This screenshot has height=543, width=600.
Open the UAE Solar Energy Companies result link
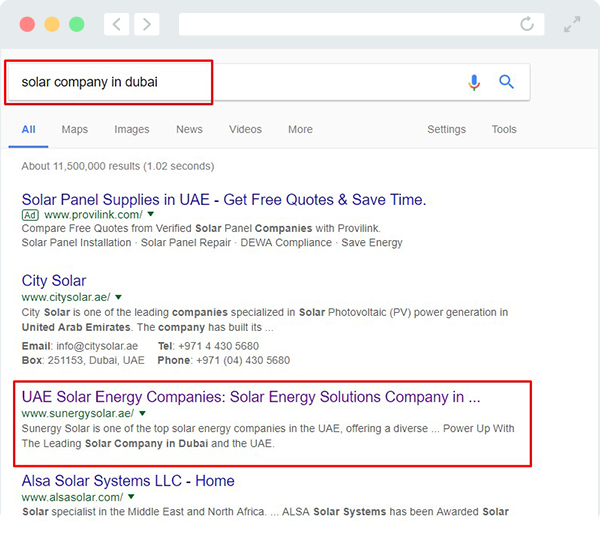pos(251,397)
